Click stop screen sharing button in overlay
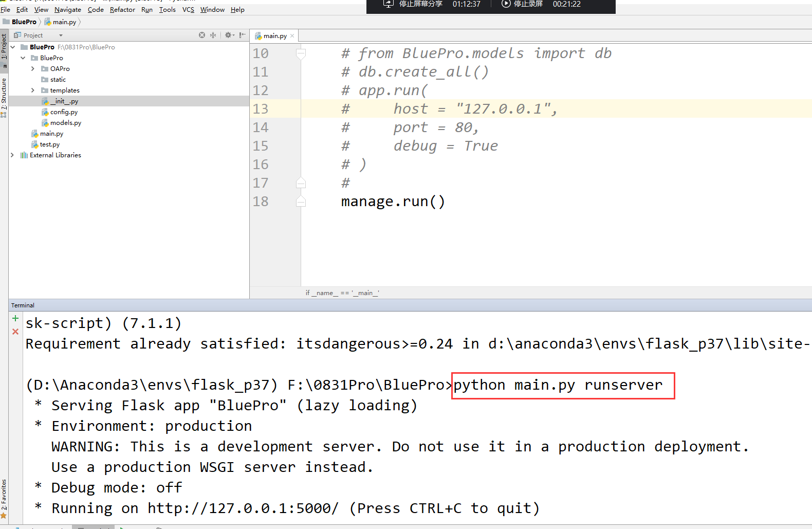 point(414,4)
